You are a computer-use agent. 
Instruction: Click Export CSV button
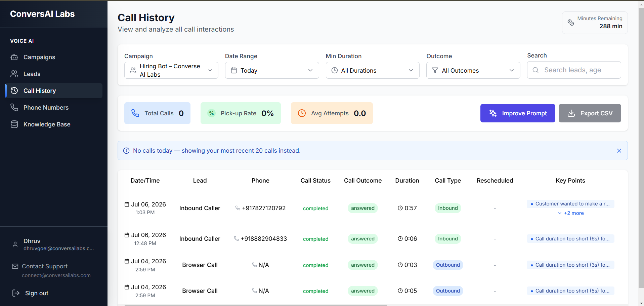tap(590, 113)
